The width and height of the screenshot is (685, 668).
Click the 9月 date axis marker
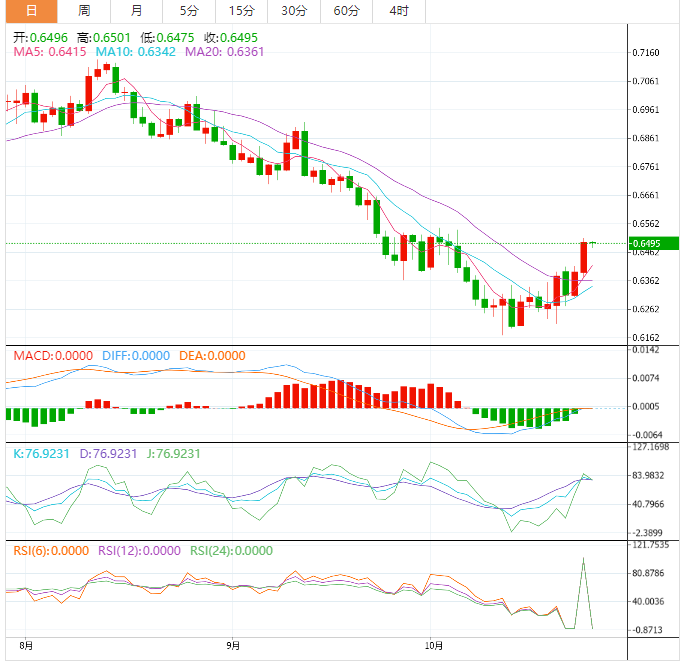coord(233,645)
